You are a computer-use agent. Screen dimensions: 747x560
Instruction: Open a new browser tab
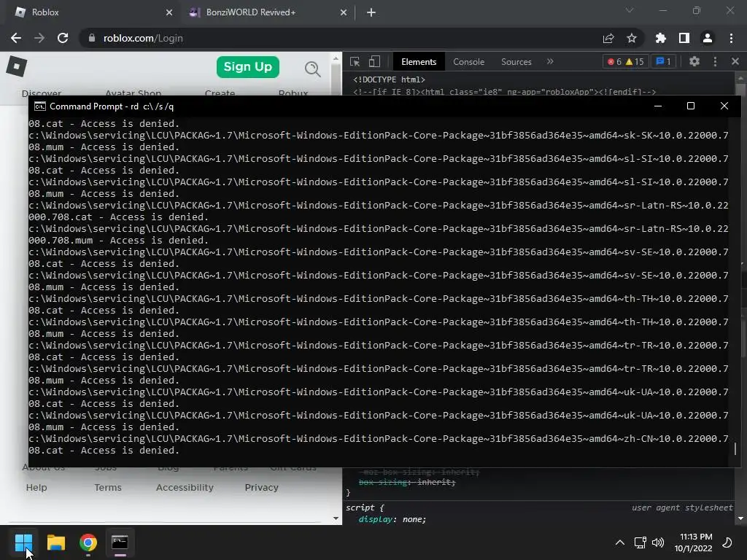371,12
